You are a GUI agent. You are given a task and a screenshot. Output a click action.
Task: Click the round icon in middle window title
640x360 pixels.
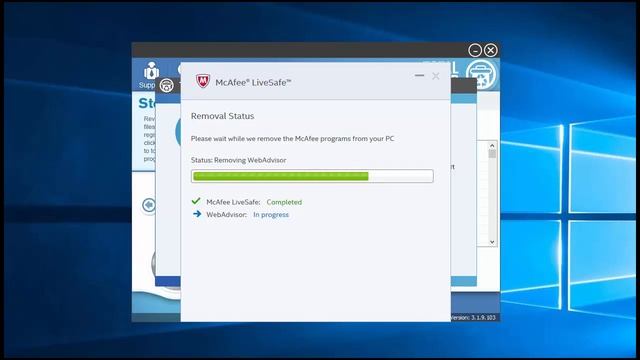167,85
